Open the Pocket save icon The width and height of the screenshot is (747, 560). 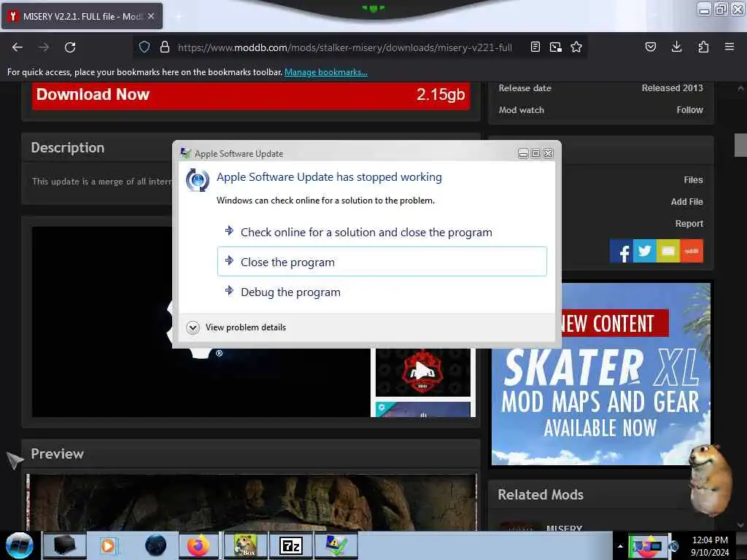[x=650, y=47]
